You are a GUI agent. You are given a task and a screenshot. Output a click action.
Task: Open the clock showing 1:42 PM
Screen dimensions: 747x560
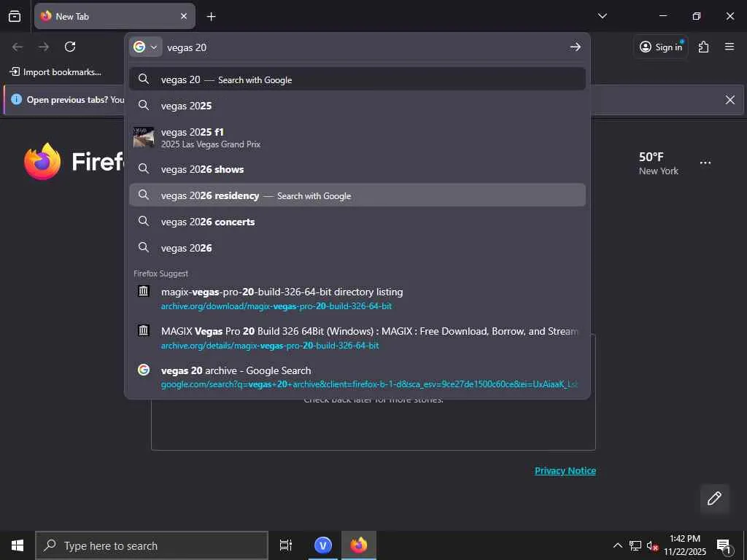click(x=685, y=545)
